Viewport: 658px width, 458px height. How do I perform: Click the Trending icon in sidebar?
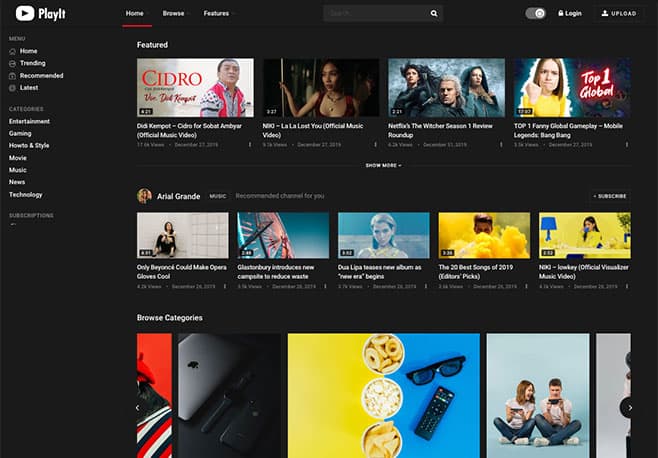13,63
